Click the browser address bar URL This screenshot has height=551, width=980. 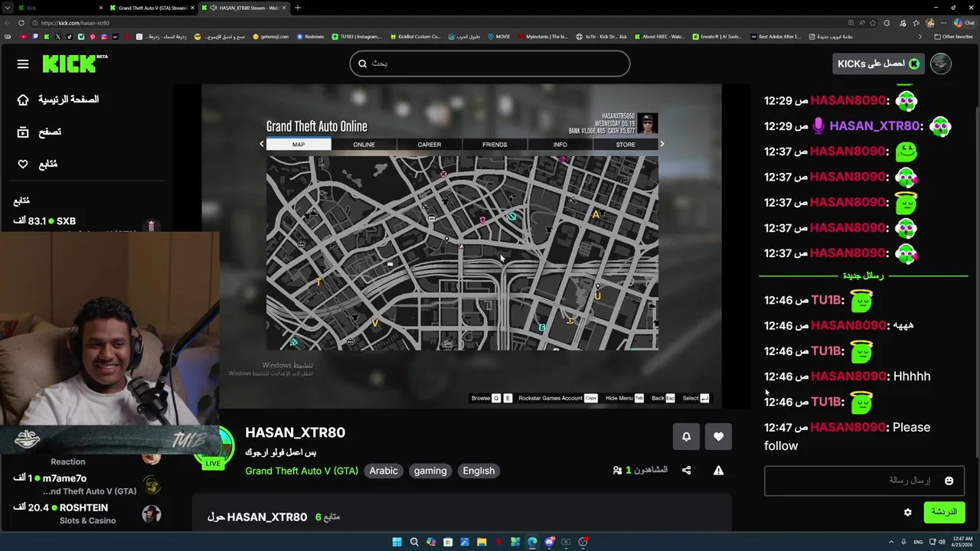(x=75, y=23)
